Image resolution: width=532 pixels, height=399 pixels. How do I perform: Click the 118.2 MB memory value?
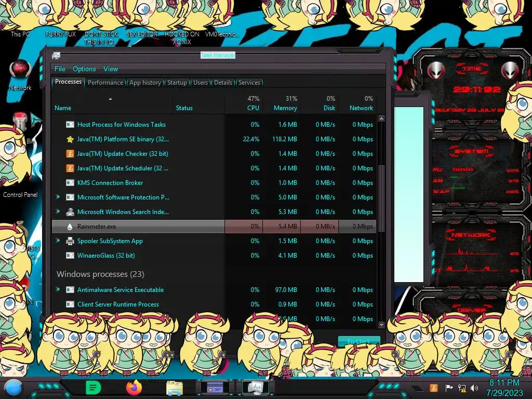pyautogui.click(x=285, y=139)
